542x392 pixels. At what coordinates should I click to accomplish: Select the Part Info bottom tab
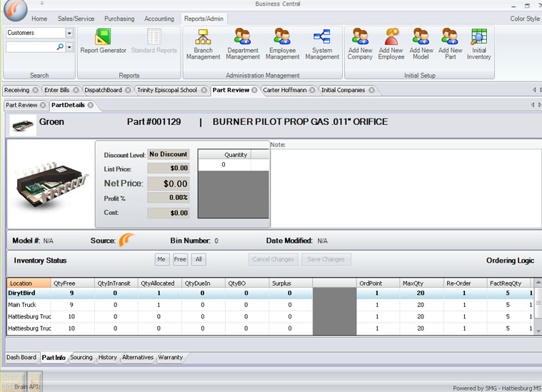(54, 358)
